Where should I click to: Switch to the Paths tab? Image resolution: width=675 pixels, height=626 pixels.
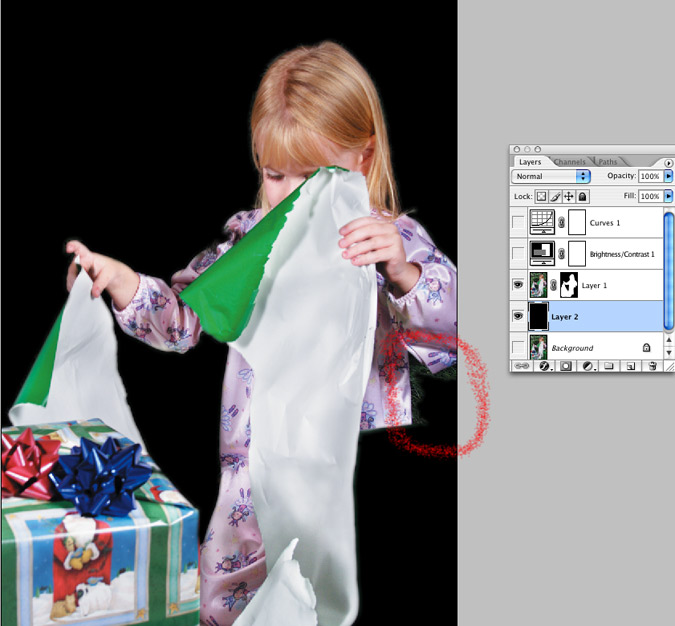(x=607, y=162)
